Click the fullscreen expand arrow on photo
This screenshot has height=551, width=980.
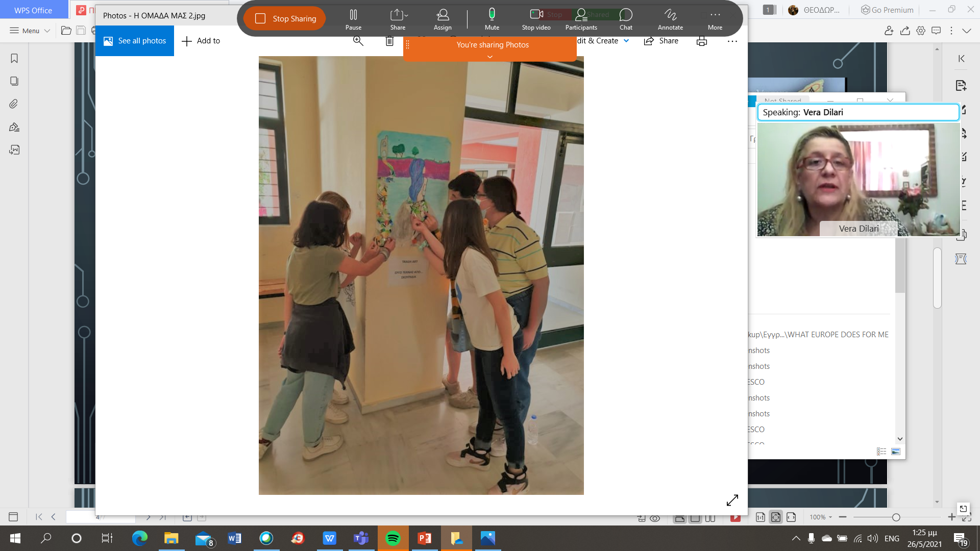point(732,500)
